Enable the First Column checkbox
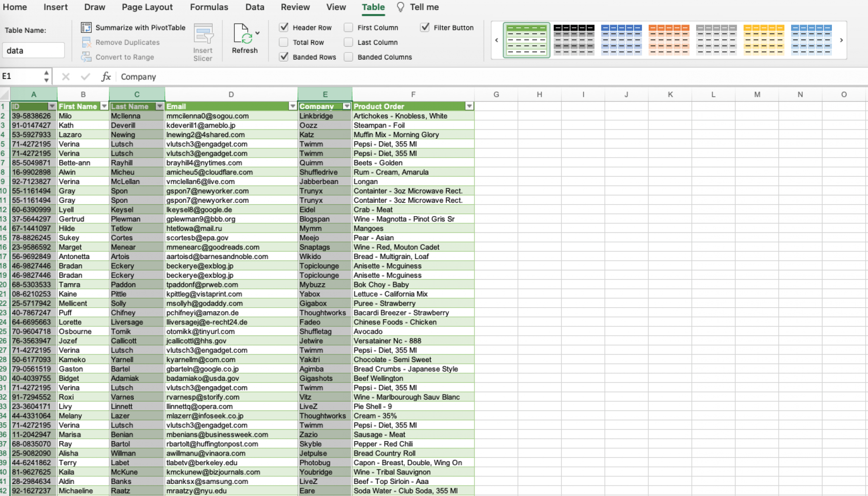Screen dimensions: 868x496 [x=348, y=27]
